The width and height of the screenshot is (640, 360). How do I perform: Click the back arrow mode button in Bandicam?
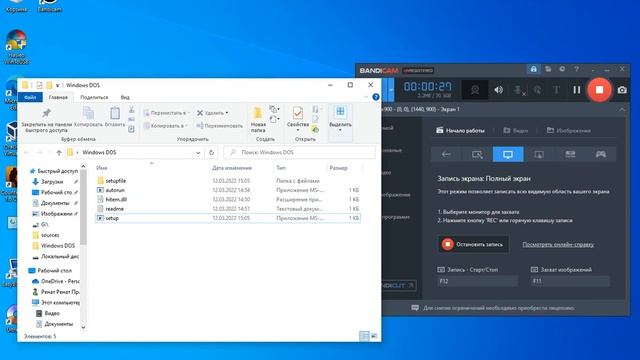click(446, 154)
